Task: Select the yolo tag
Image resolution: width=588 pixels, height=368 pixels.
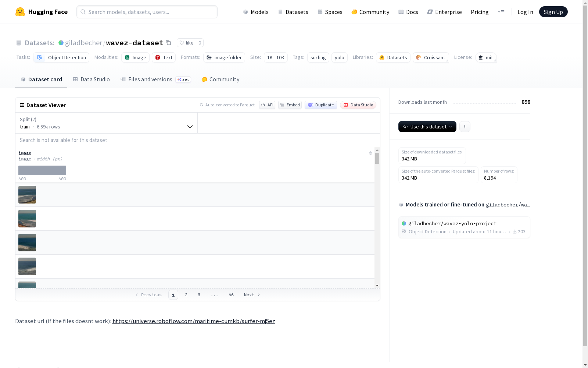Action: (x=340, y=57)
